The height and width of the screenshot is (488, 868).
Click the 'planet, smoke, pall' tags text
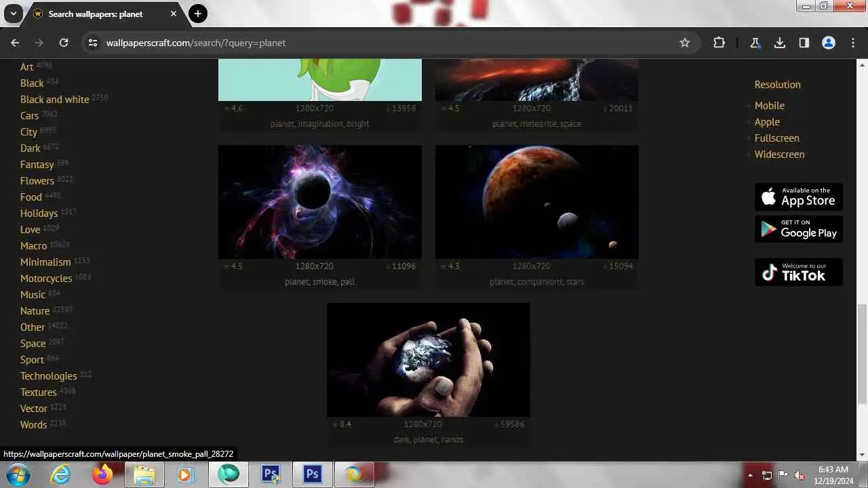(320, 281)
